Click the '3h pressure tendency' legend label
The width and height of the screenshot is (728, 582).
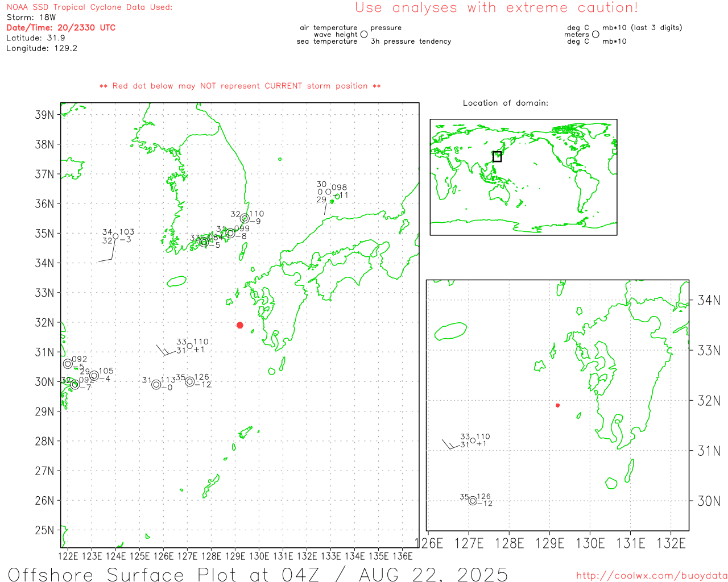[x=411, y=41]
